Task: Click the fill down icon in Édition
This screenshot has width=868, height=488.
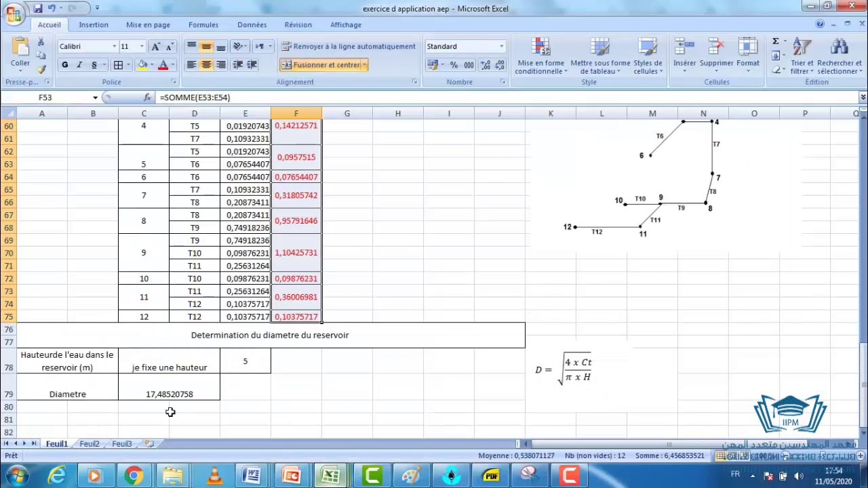Action: [x=776, y=56]
